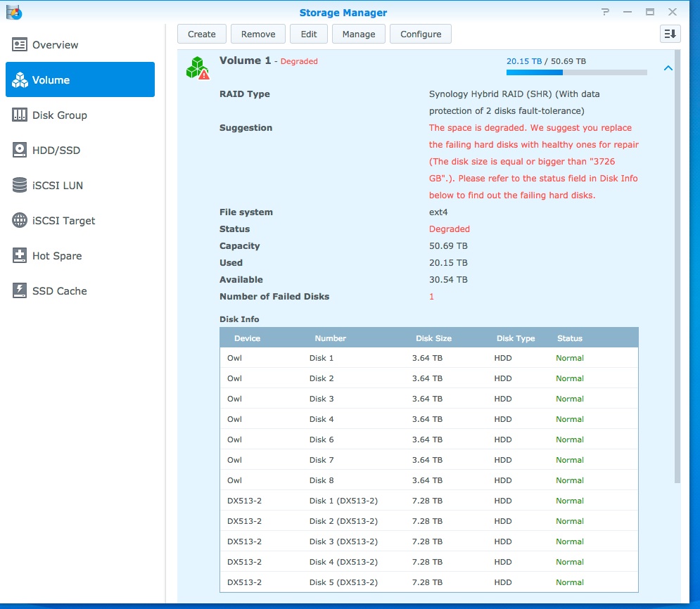Click the 7.28 TB size of Disk 1 (DX513-2)
Image resolution: width=700 pixels, height=609 pixels.
pos(427,501)
